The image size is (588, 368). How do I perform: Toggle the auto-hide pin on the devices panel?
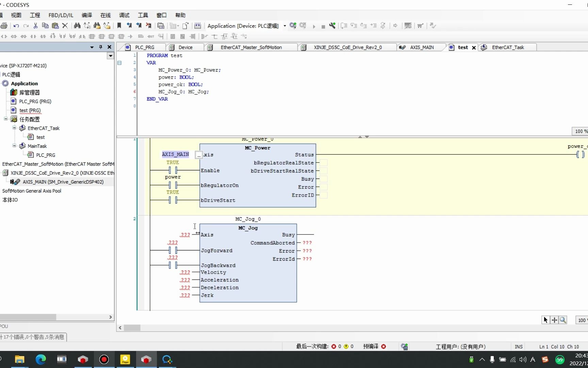tap(100, 47)
